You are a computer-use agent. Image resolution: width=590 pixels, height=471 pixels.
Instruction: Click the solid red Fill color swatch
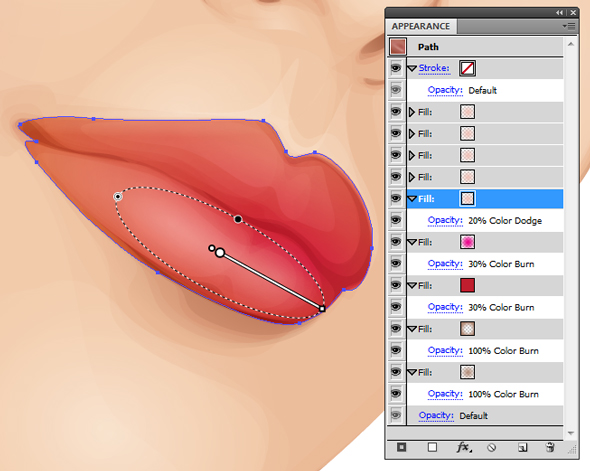tap(467, 285)
